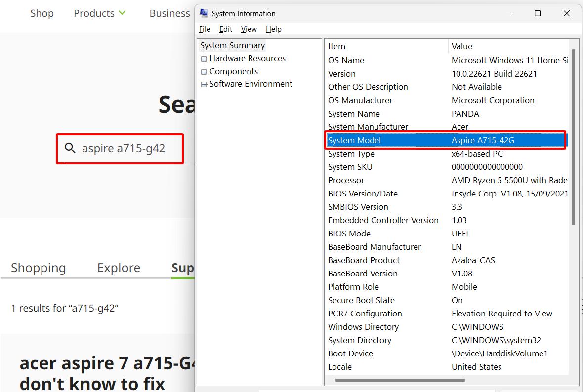Select Hardware Resources in the tree
This screenshot has width=583, height=392.
point(247,58)
